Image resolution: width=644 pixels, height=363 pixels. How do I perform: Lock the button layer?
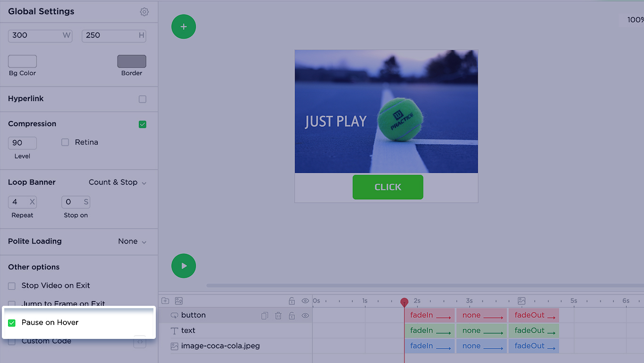(x=292, y=315)
